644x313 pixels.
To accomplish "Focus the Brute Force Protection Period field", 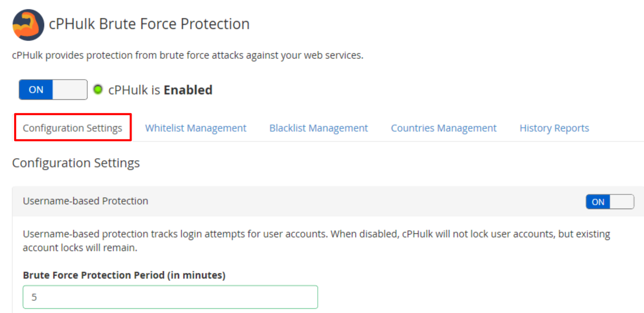I will [x=170, y=297].
